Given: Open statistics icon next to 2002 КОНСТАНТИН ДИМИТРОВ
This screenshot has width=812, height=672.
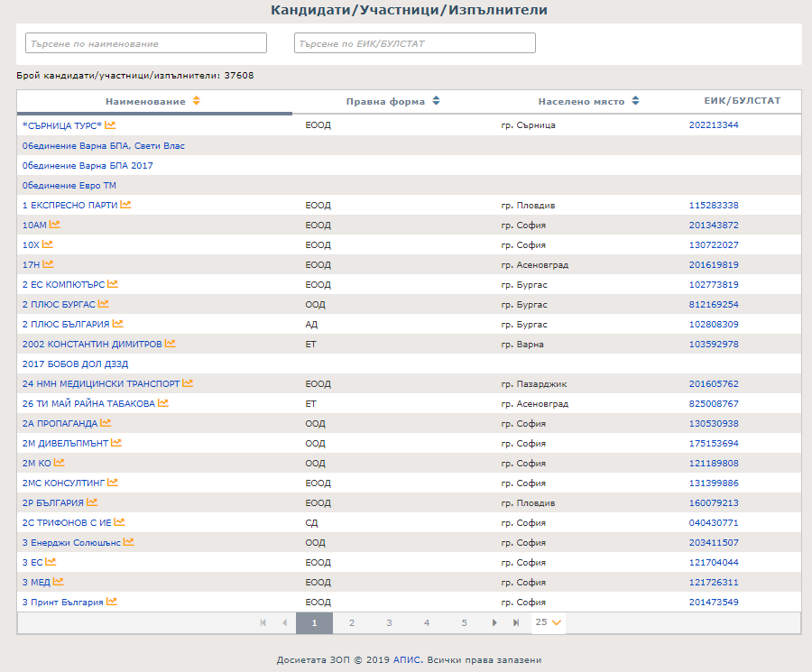Looking at the screenshot, I should pyautogui.click(x=170, y=344).
